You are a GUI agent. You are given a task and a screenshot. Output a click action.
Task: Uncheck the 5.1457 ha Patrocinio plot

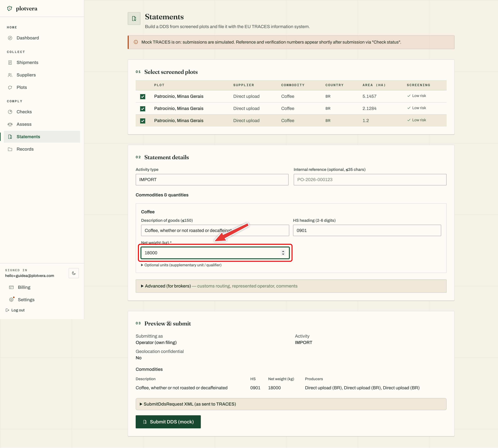click(x=143, y=97)
